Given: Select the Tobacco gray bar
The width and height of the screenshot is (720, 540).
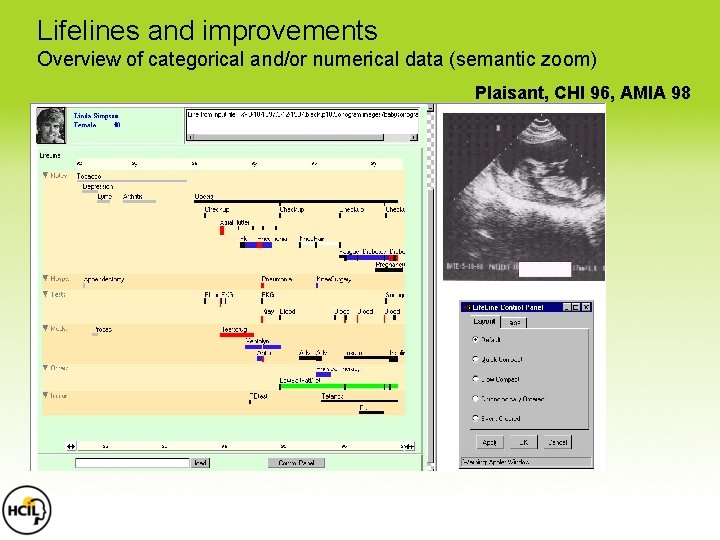Looking at the screenshot, I should pos(131,181).
